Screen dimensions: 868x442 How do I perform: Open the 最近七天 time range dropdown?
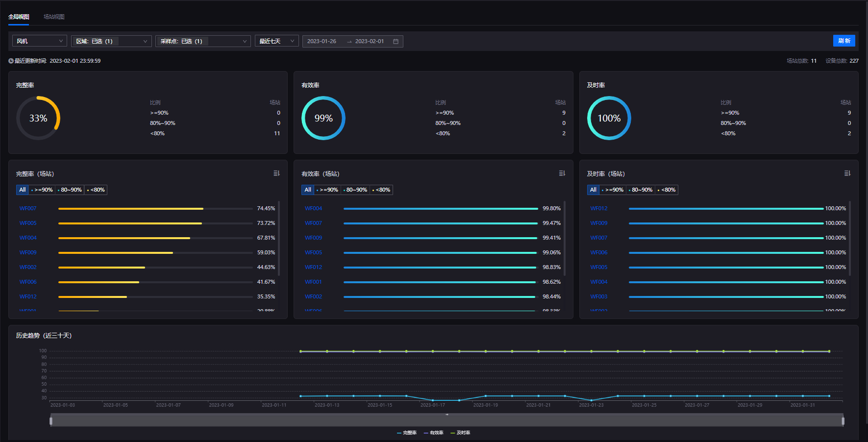[276, 41]
